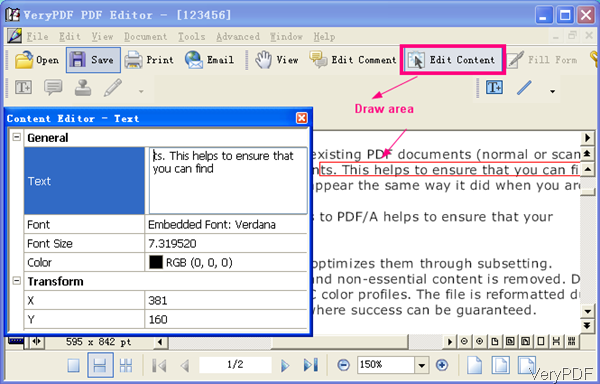Open the Document menu
This screenshot has height=384, width=600.
tap(146, 37)
